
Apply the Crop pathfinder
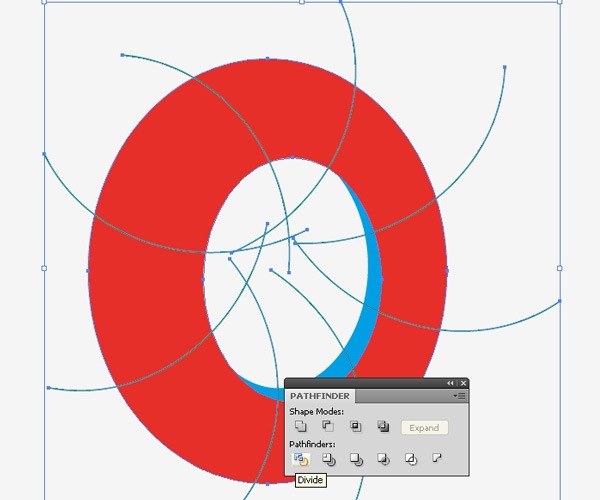pos(383,459)
